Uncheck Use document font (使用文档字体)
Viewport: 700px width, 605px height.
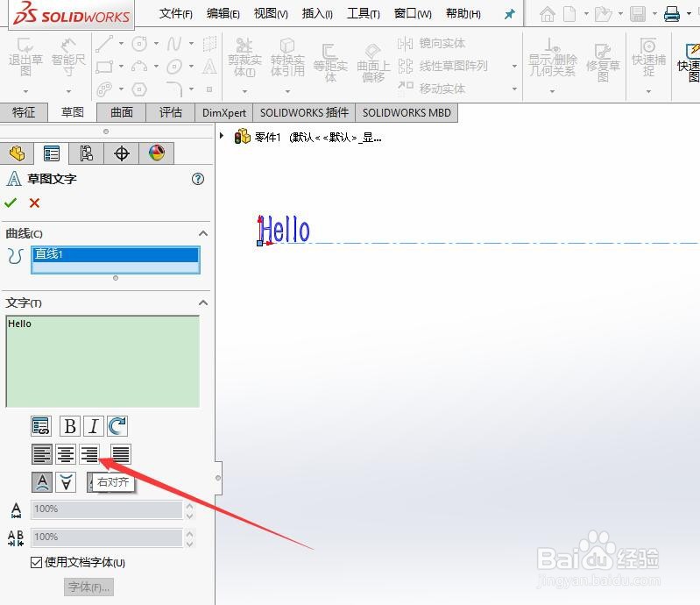(37, 563)
